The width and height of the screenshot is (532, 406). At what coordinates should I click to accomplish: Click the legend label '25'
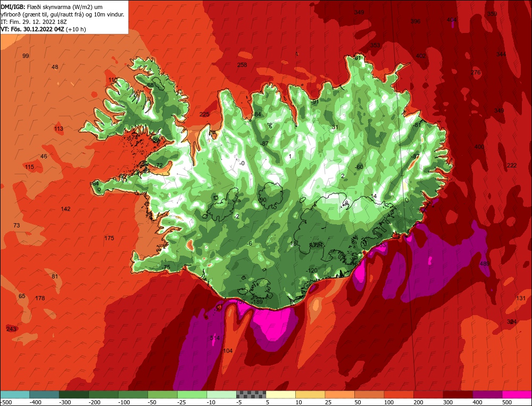tap(328, 402)
